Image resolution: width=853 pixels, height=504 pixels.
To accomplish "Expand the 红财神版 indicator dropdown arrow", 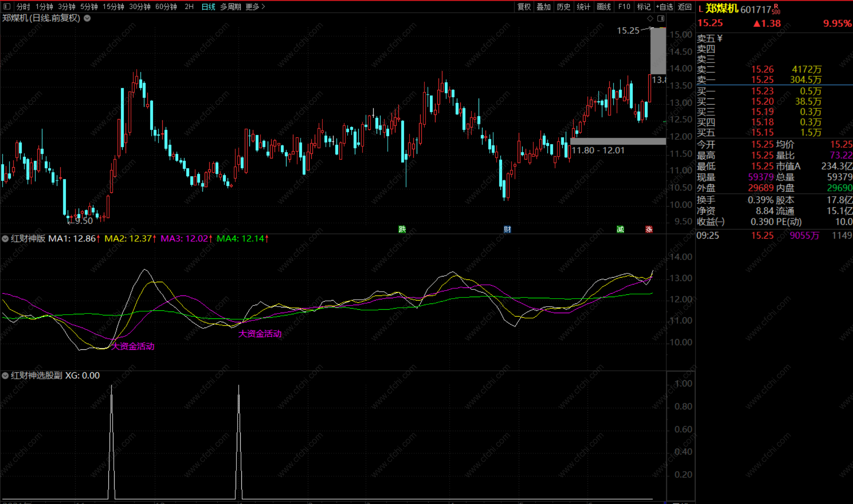I will 5,239.
